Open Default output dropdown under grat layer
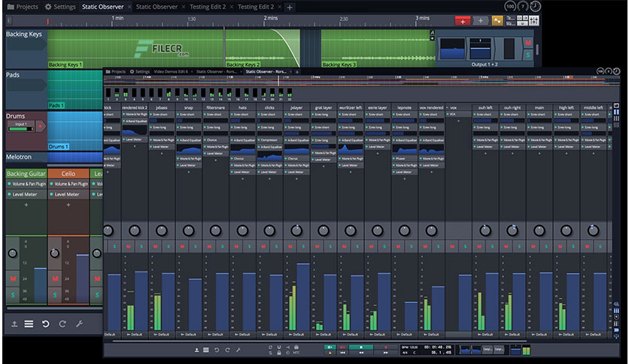The image size is (629, 364). [324, 335]
